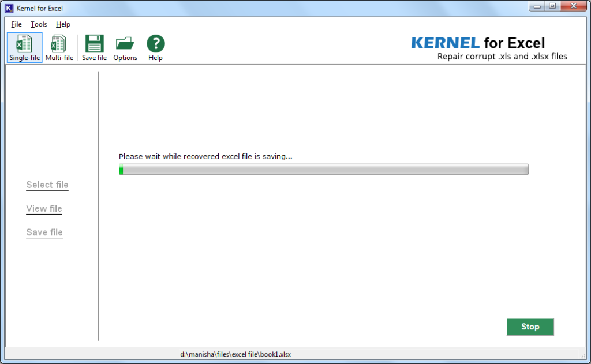591x364 pixels.
Task: Switch to Multi-file repair mode
Action: [x=58, y=47]
